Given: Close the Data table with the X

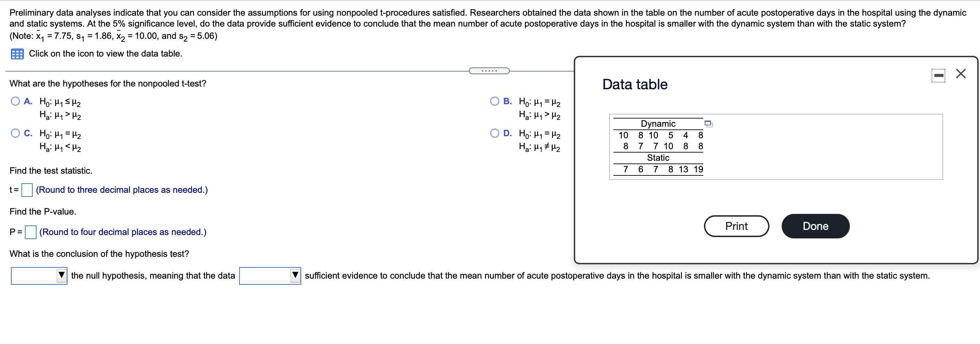Looking at the screenshot, I should click(961, 74).
